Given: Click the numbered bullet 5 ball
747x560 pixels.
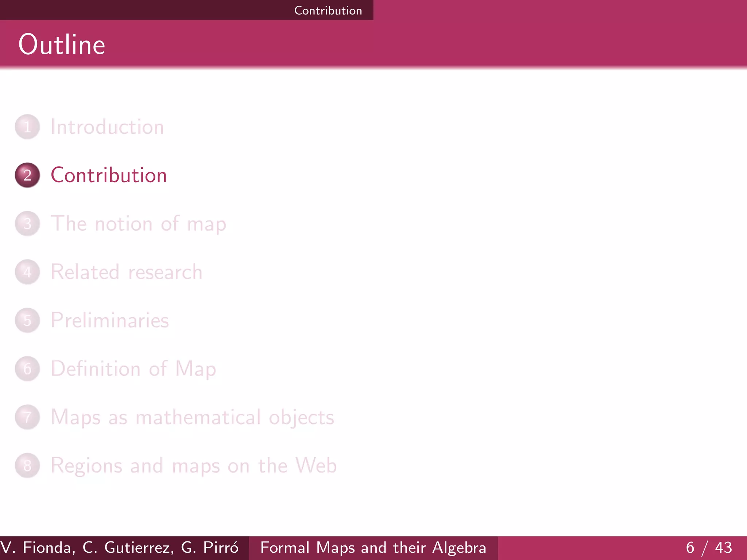Looking at the screenshot, I should [27, 320].
